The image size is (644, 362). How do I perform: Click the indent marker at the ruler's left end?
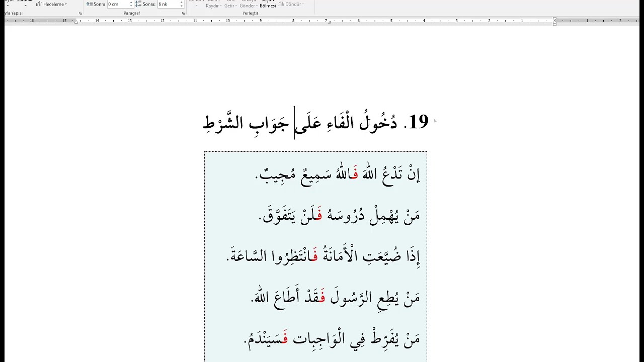pyautogui.click(x=76, y=21)
